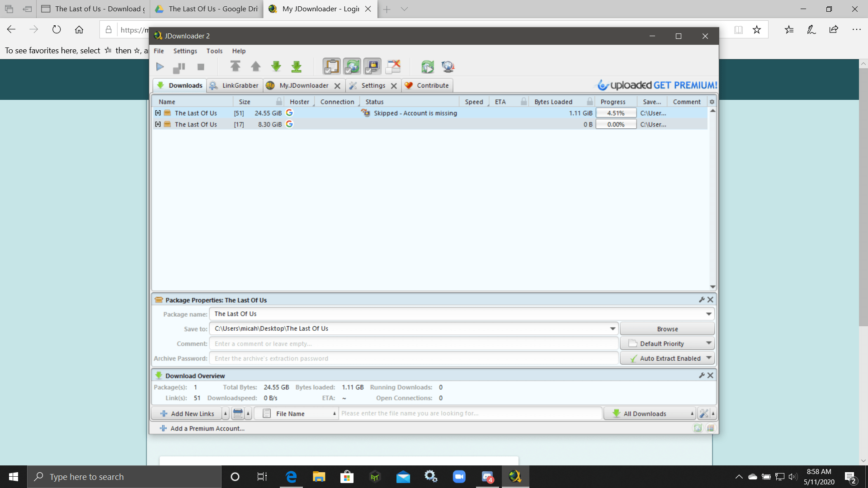Open the Default Priority dropdown
The width and height of the screenshot is (868, 488).
pyautogui.click(x=667, y=343)
